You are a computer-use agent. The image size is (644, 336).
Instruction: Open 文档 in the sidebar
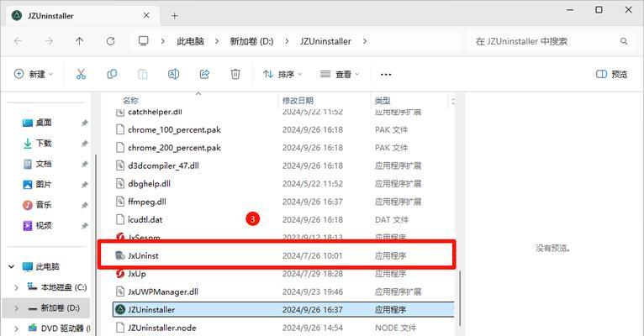[44, 164]
